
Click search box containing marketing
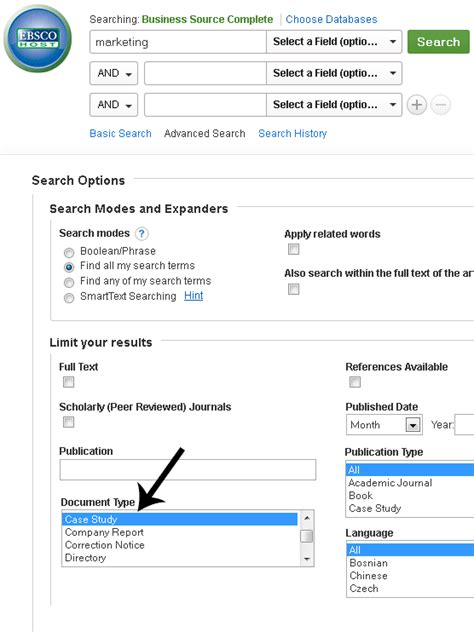point(178,42)
